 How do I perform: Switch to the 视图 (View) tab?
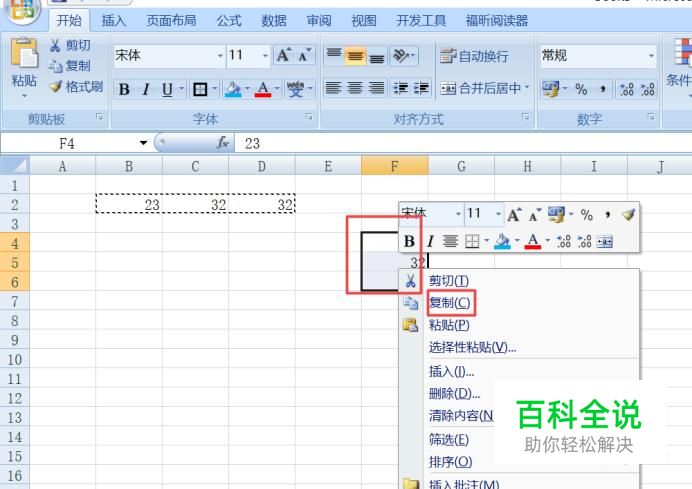coord(364,20)
